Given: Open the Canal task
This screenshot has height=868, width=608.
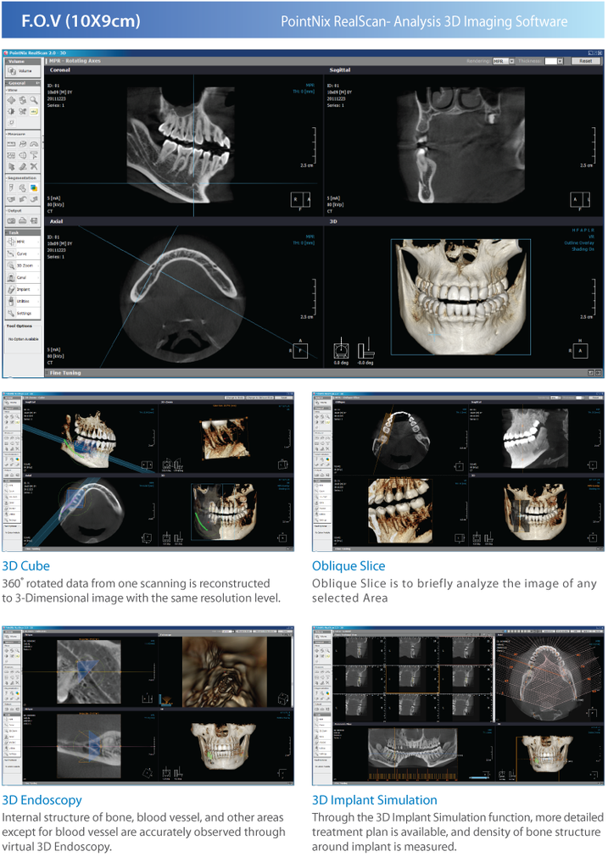Looking at the screenshot, I should click(22, 277).
